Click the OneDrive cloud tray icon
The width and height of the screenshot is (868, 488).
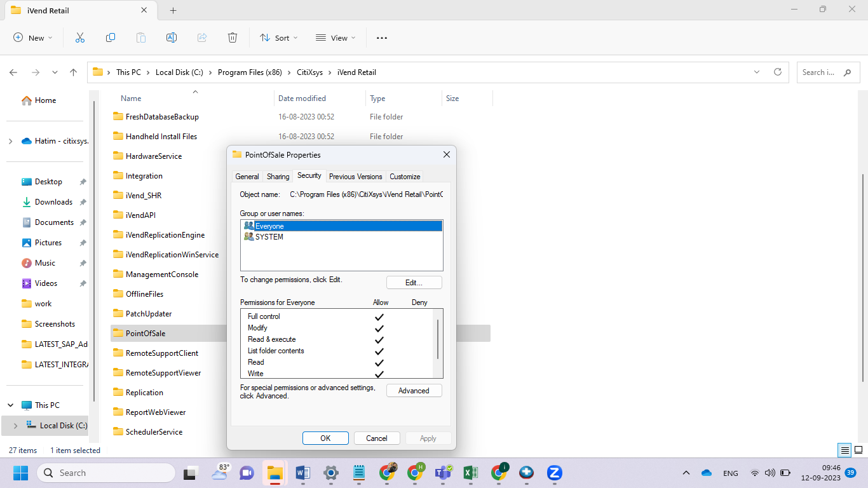point(706,473)
